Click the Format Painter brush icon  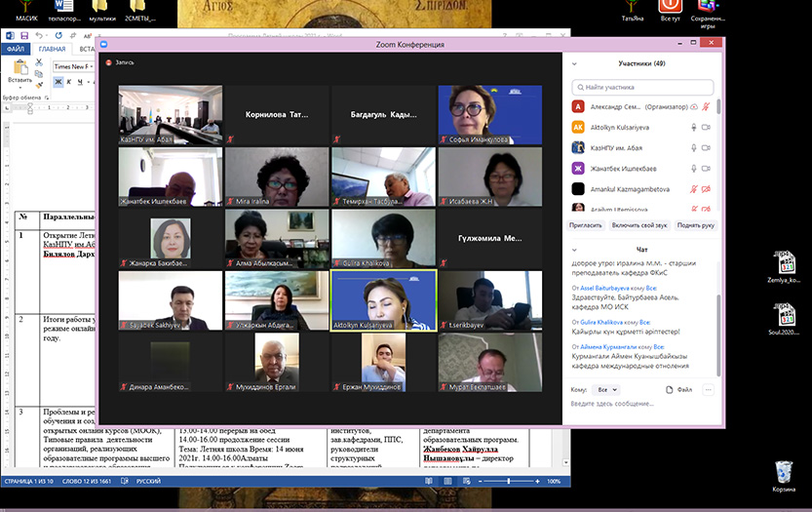pos(38,84)
